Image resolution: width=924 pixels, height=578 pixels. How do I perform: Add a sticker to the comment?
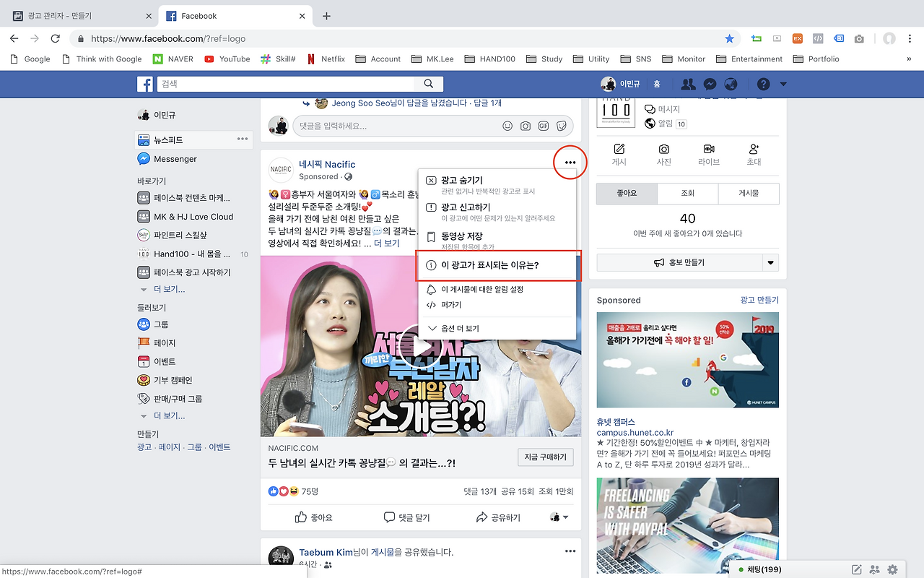point(562,126)
